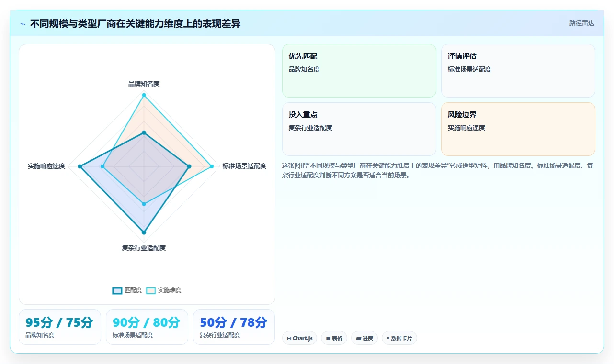
Task: Click the 实施难度 point on the 标准场景适配度 axis
Action: [x=211, y=166]
